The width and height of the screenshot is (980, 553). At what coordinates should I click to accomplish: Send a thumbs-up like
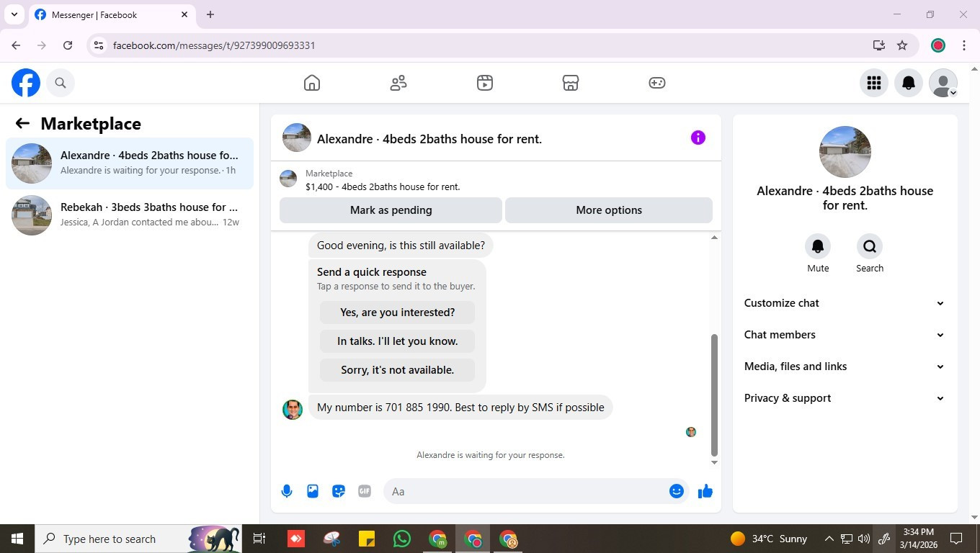pos(705,491)
